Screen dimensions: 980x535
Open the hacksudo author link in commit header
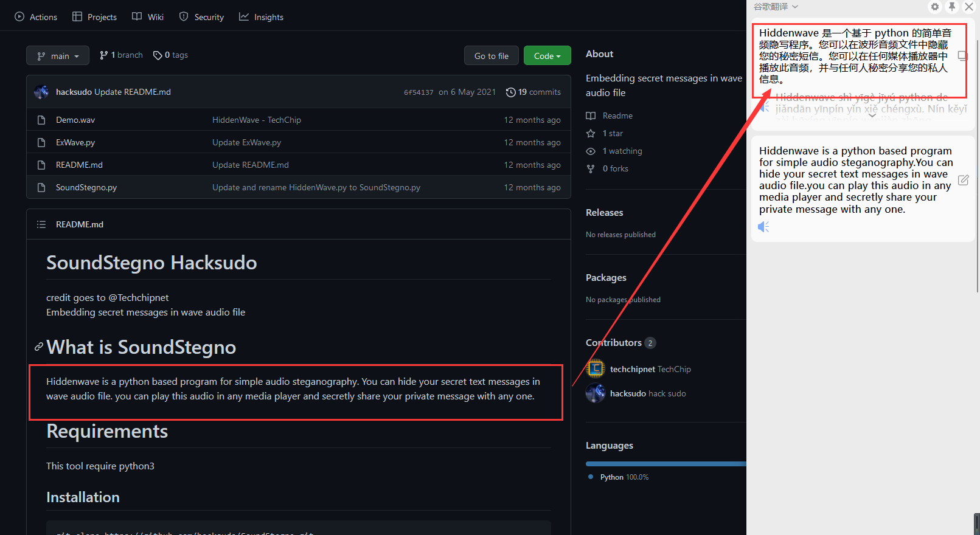point(74,92)
